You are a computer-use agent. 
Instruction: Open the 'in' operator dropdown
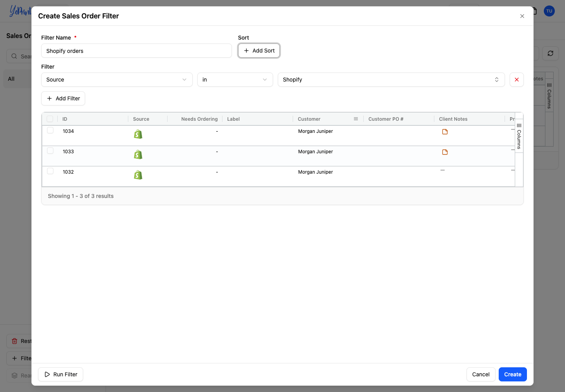(x=235, y=80)
